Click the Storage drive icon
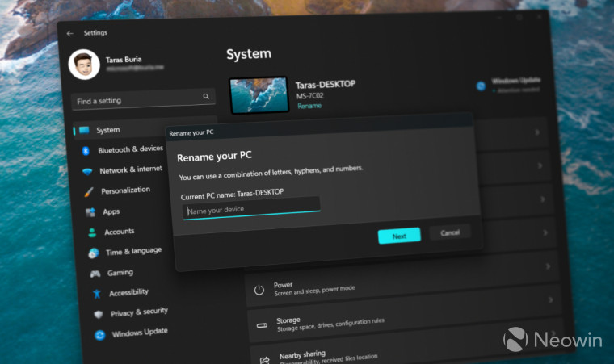The height and width of the screenshot is (364, 614). (x=262, y=325)
